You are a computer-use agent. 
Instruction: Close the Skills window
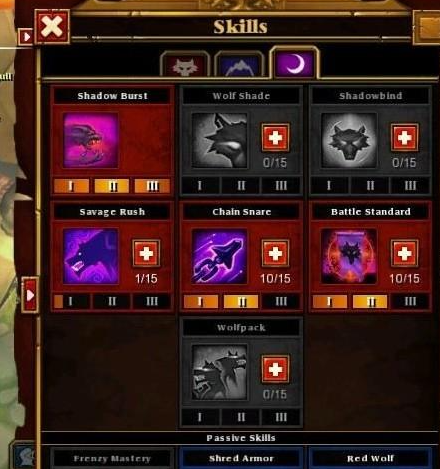52,26
